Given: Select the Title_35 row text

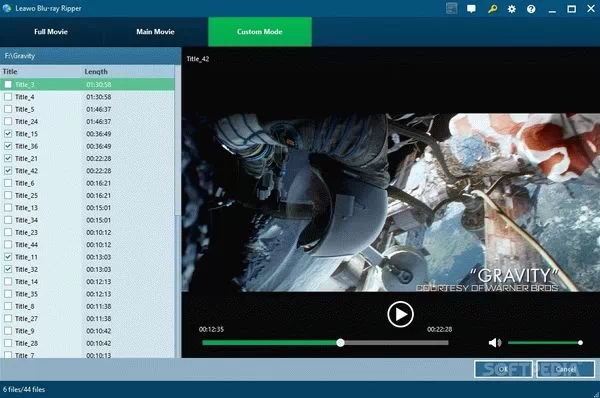Looking at the screenshot, I should tap(26, 294).
